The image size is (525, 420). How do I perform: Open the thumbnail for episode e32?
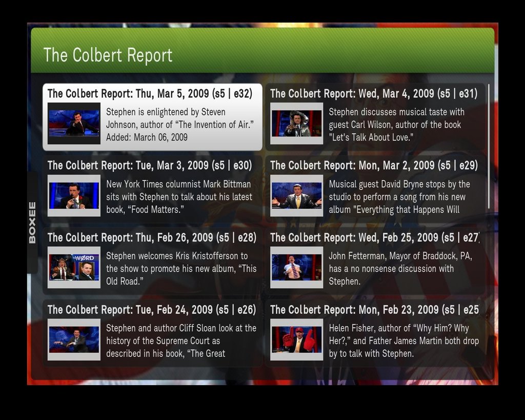(74, 124)
